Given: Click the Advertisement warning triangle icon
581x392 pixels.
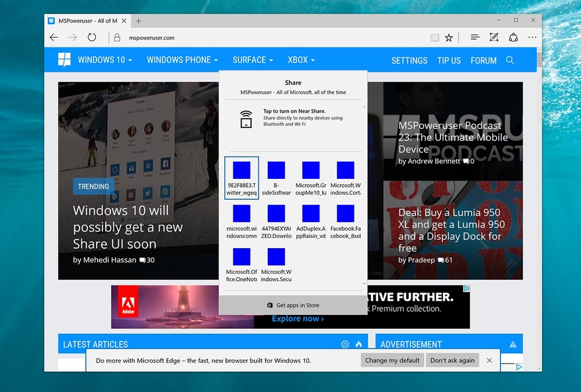Looking at the screenshot, I should 513,344.
